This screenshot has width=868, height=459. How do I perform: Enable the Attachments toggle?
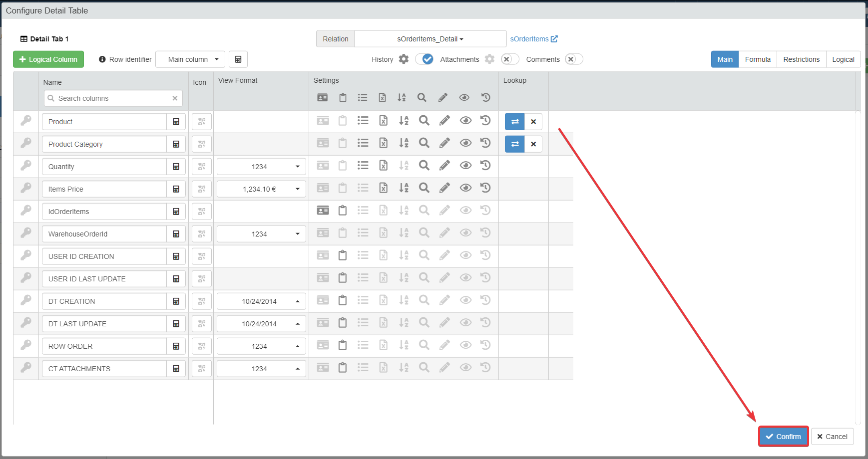[x=509, y=59]
